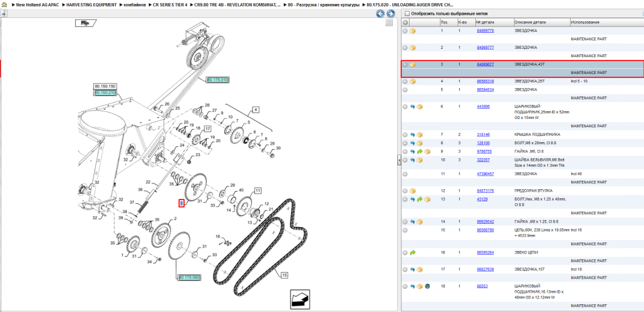Open 'CR SERIES TIER 4' breadcrumb
This screenshot has height=312, width=644.
170,5
